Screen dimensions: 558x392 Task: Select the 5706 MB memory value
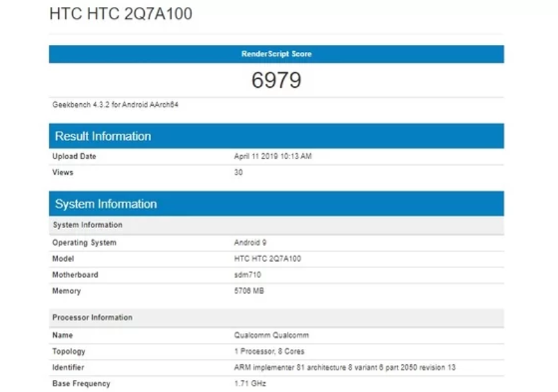[x=249, y=291]
